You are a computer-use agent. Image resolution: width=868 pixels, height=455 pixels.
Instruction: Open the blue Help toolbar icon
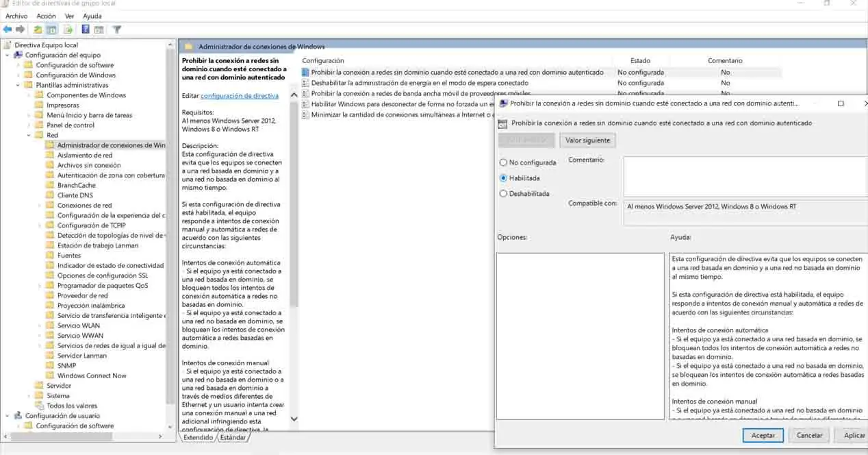pyautogui.click(x=86, y=29)
